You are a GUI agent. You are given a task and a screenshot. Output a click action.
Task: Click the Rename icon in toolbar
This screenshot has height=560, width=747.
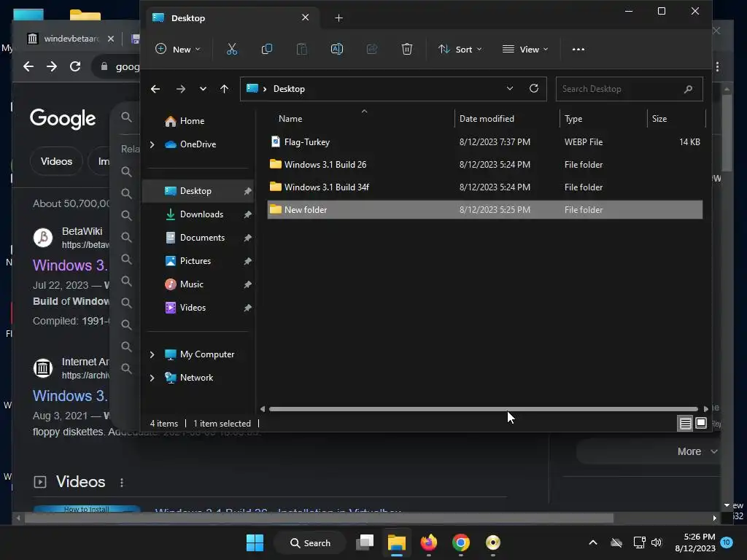[337, 49]
